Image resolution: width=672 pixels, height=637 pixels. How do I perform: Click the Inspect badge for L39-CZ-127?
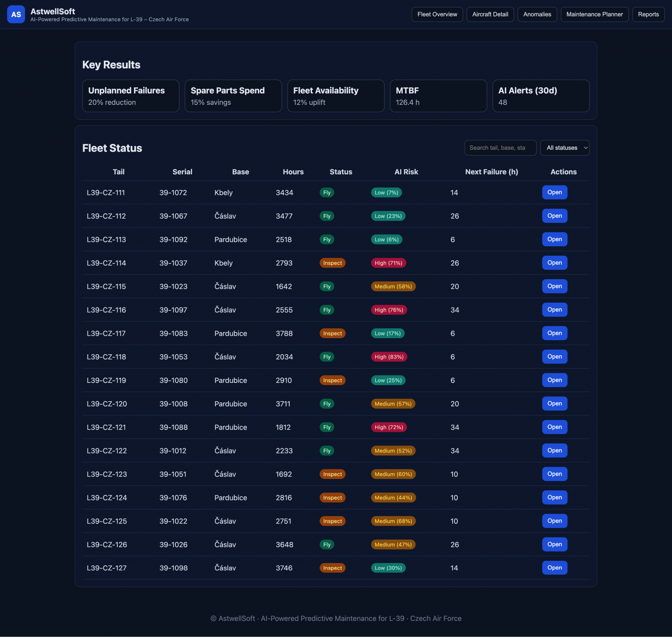pyautogui.click(x=332, y=568)
